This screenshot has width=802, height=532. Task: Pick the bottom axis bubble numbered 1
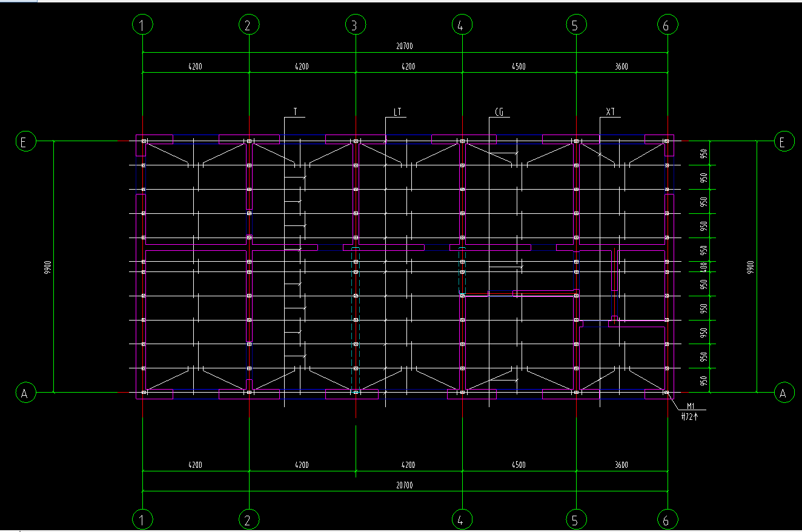142,519
